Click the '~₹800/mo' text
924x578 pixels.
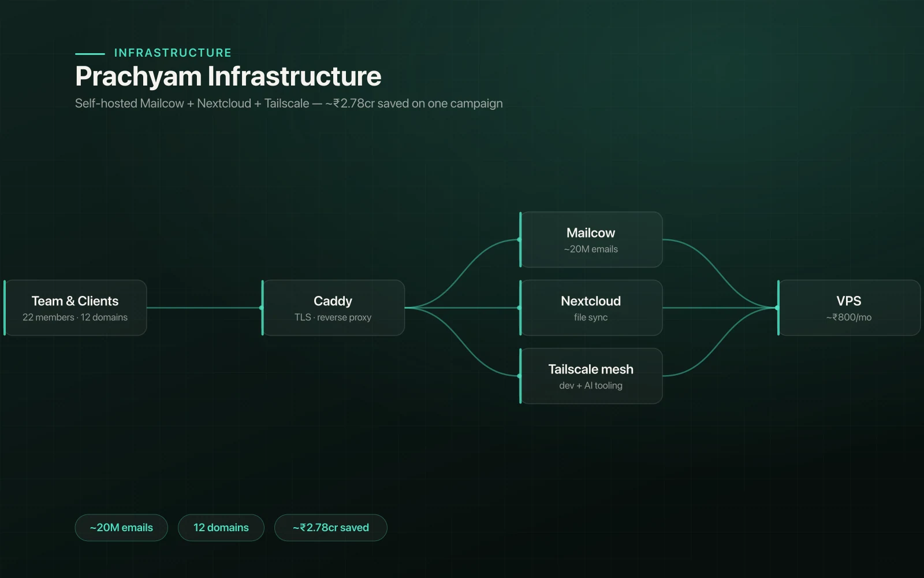point(849,317)
